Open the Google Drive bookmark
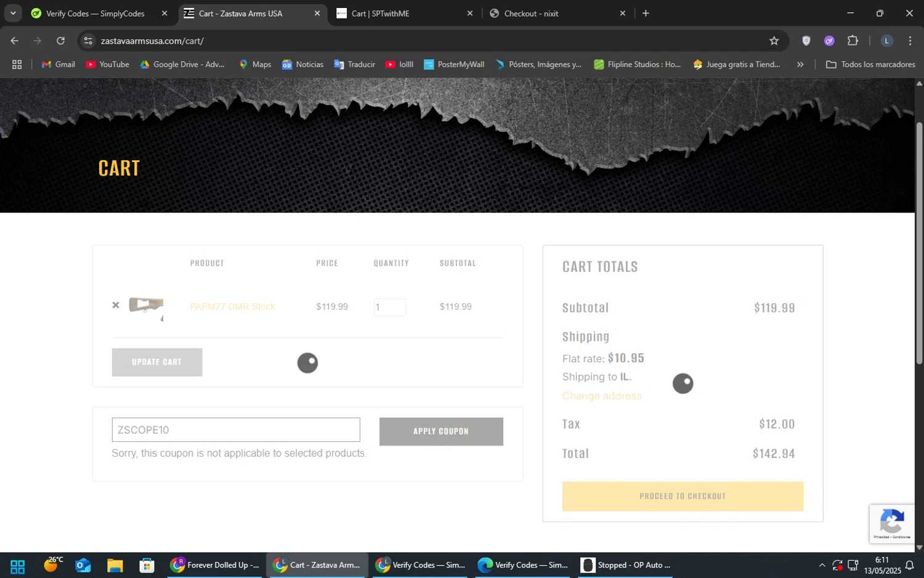 (182, 64)
